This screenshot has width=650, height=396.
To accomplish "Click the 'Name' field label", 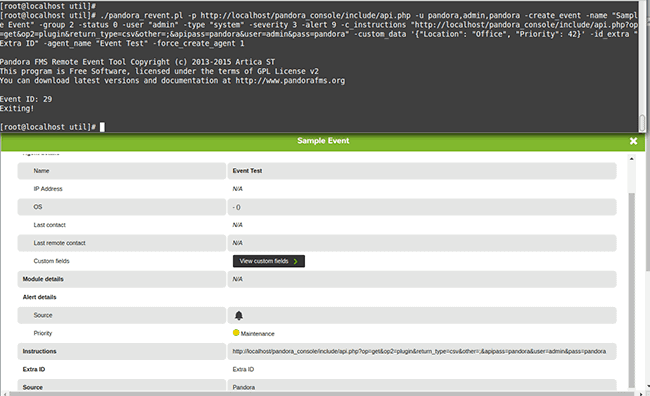I will pos(41,171).
